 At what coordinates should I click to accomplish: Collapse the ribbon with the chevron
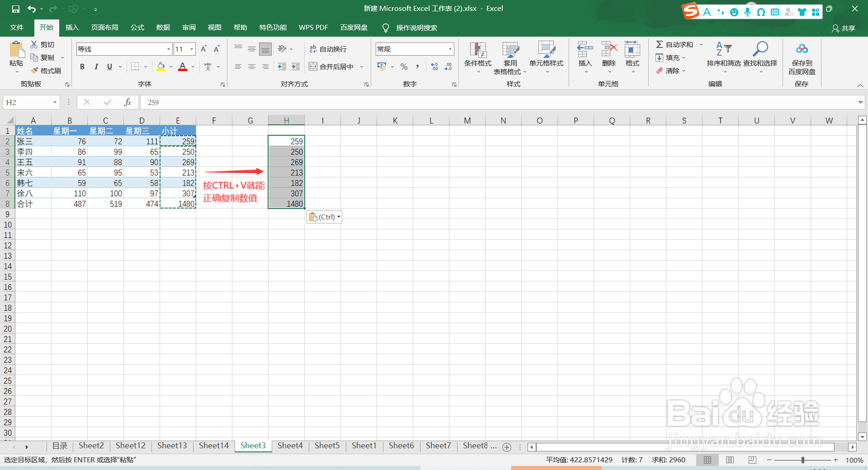tap(860, 85)
